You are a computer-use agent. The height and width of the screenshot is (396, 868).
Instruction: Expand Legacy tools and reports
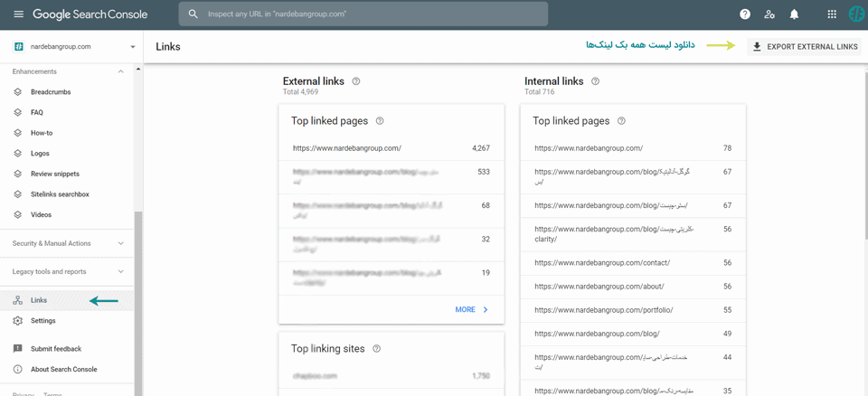(120, 271)
